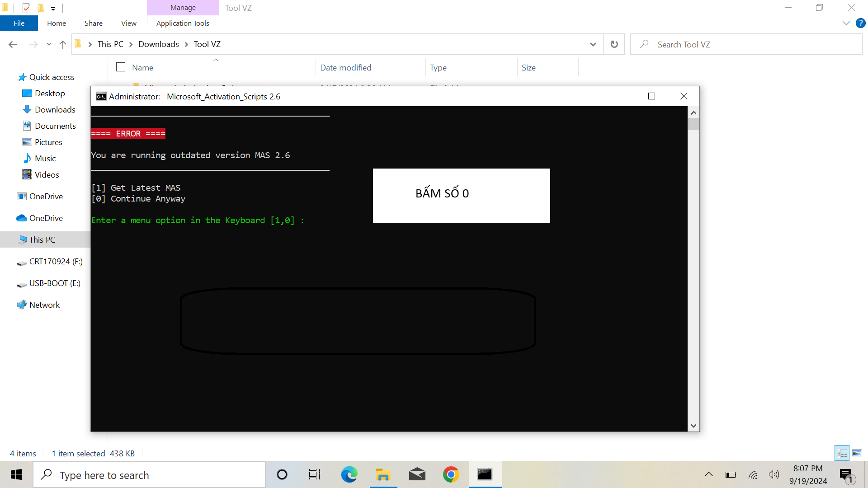
Task: Show hidden system tray icons
Action: (x=709, y=474)
